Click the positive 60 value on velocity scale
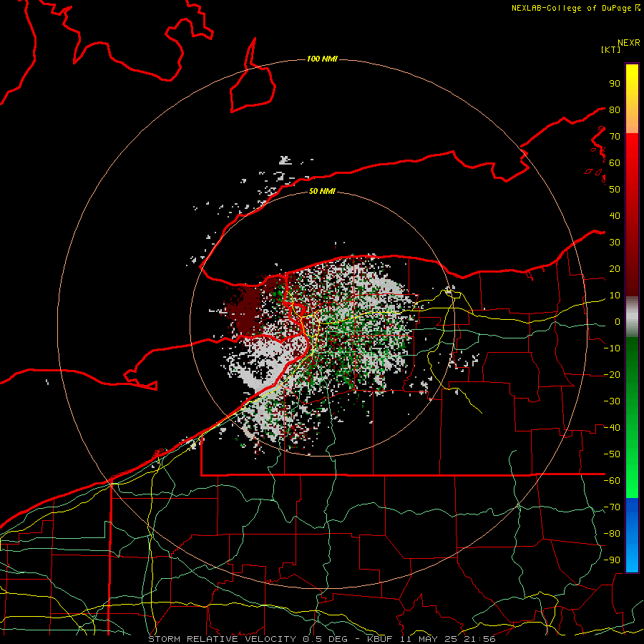 tap(615, 163)
